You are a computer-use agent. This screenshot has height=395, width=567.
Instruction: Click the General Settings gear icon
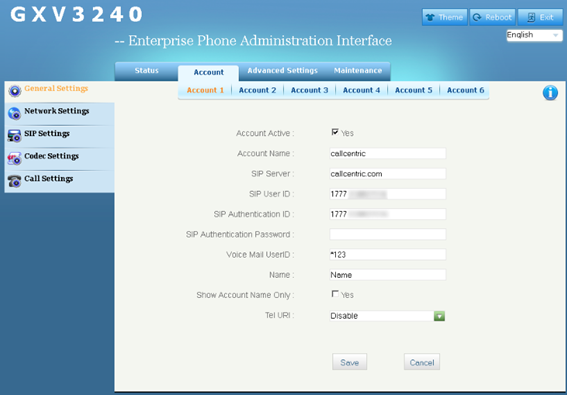(14, 91)
